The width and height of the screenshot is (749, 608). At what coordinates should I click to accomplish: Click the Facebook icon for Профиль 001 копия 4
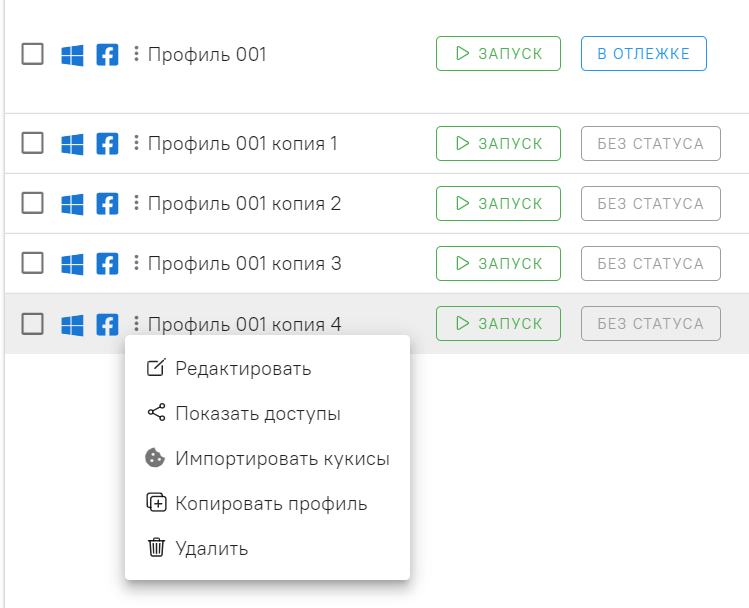[x=107, y=325]
